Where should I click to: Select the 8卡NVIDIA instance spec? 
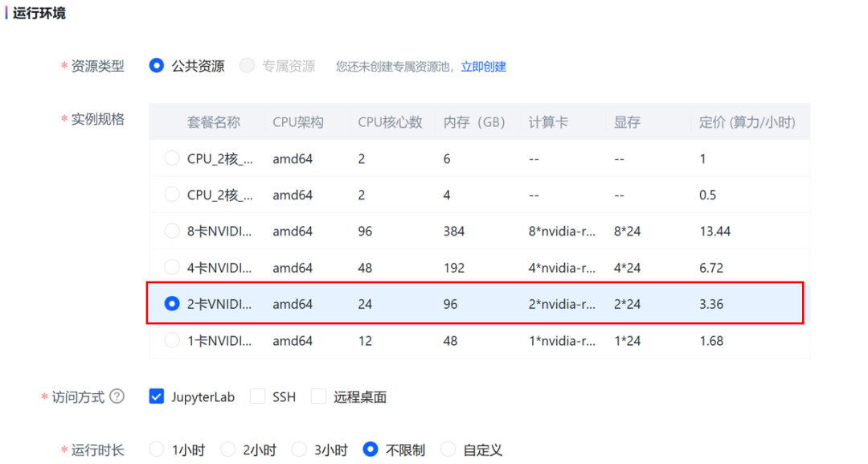click(x=171, y=231)
